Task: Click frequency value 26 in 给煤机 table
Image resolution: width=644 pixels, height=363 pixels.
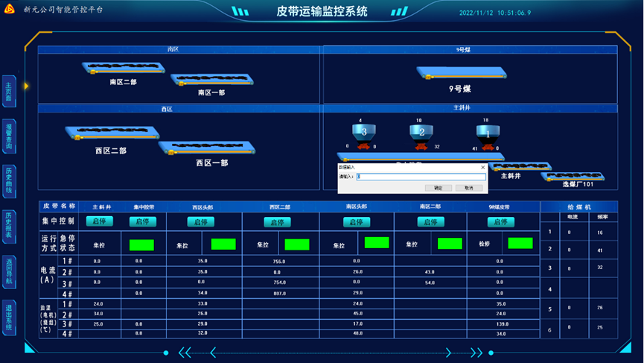Action: tap(600, 308)
